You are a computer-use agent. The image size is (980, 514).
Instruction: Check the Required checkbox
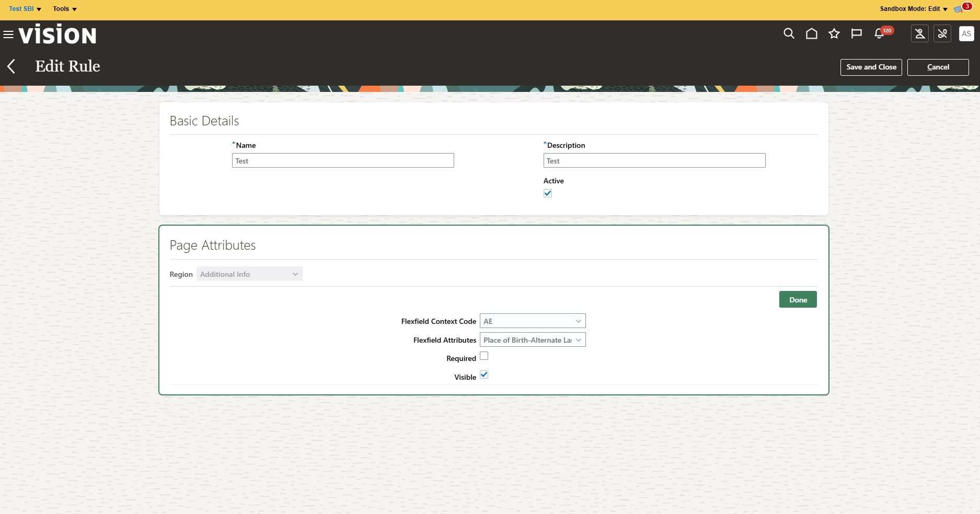(x=484, y=356)
